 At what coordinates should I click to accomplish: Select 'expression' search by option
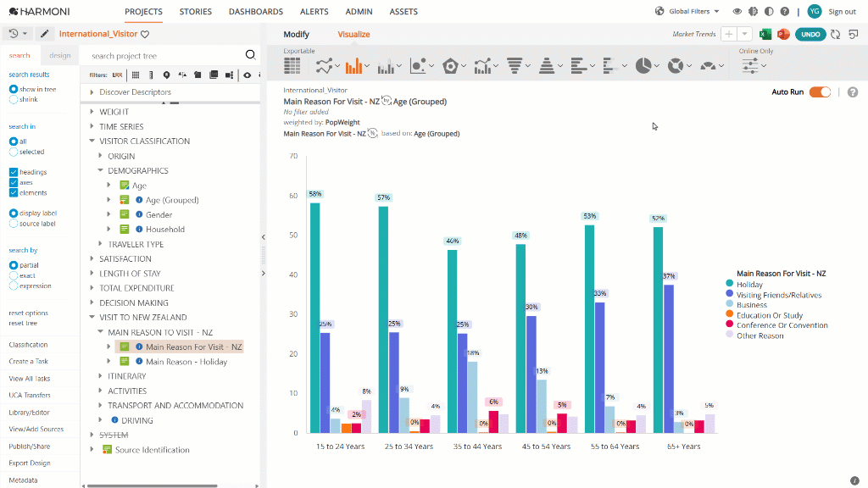click(x=14, y=286)
